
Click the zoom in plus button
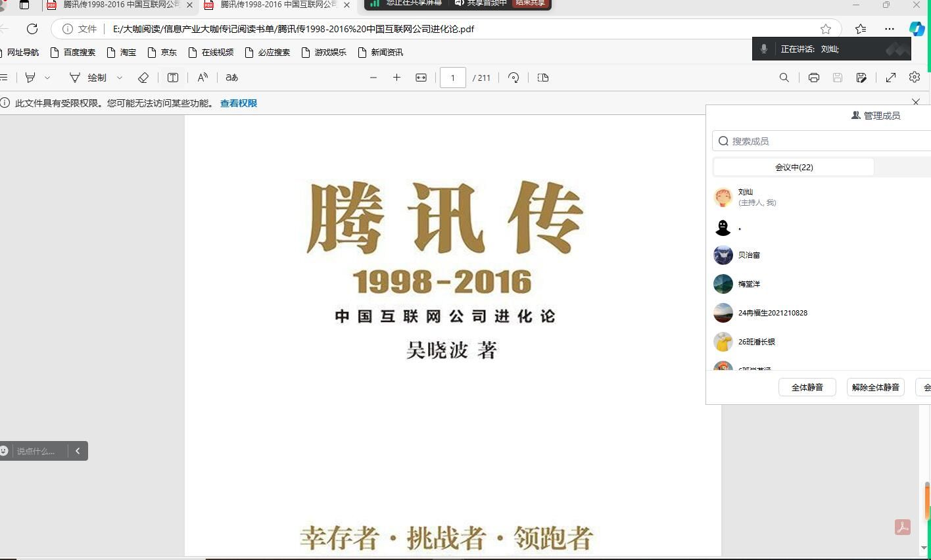click(396, 78)
